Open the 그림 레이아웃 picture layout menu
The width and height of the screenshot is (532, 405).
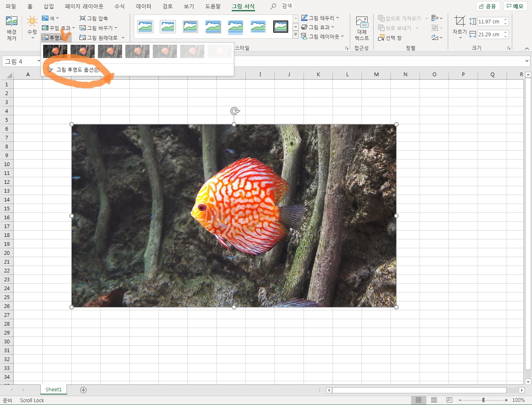click(322, 36)
